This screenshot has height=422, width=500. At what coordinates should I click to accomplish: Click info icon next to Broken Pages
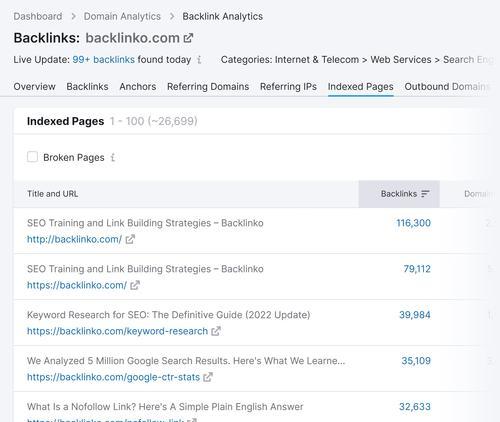pos(113,157)
